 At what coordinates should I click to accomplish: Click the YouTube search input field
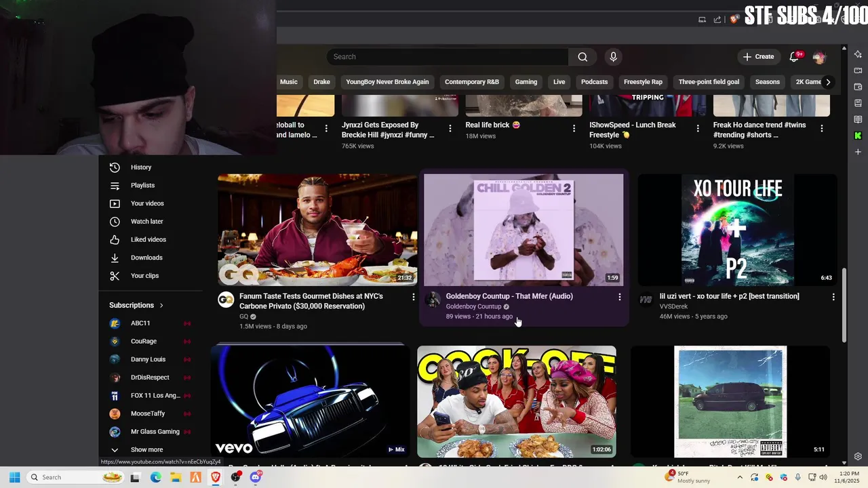click(448, 57)
